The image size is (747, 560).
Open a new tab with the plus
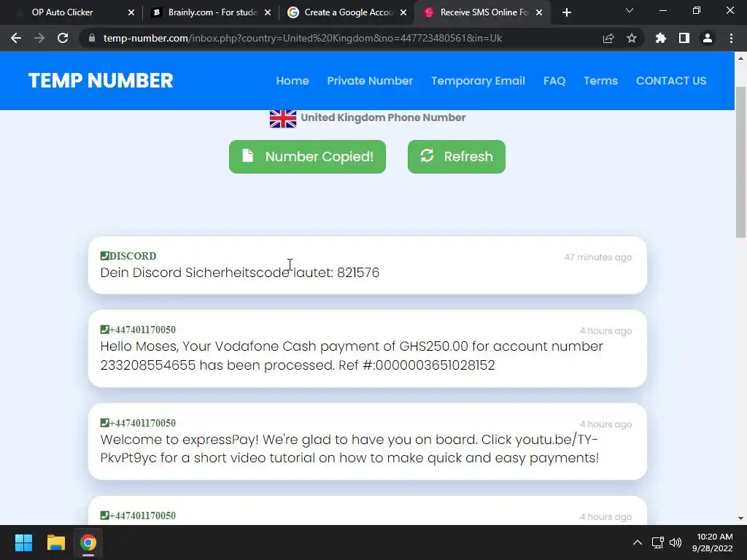pyautogui.click(x=566, y=12)
